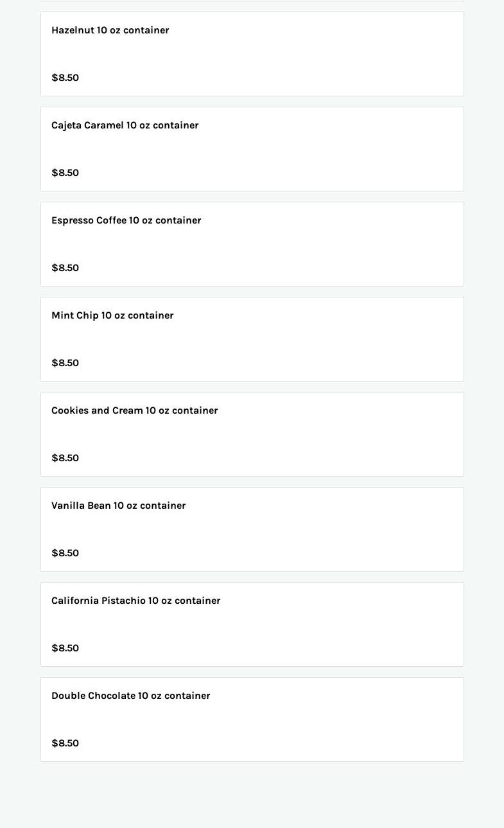The height and width of the screenshot is (828, 504).
Task: Click the $8.50 price under Double Chocolate
Action: coord(65,743)
